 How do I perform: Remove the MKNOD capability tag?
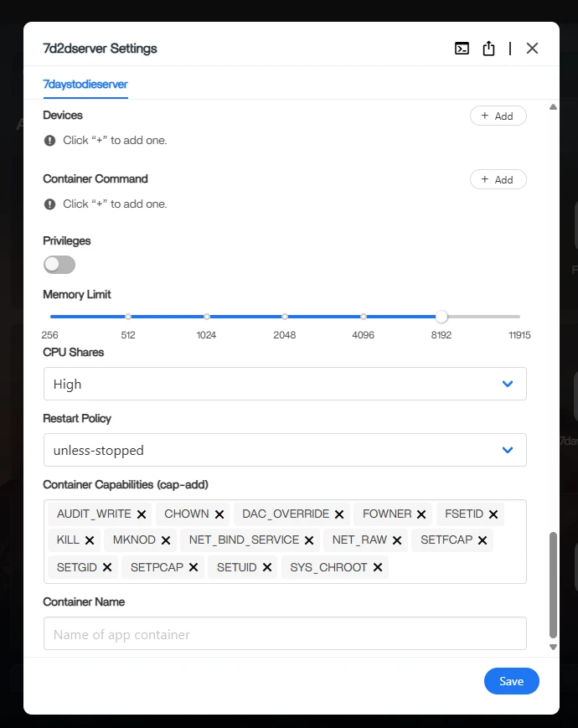pos(166,540)
